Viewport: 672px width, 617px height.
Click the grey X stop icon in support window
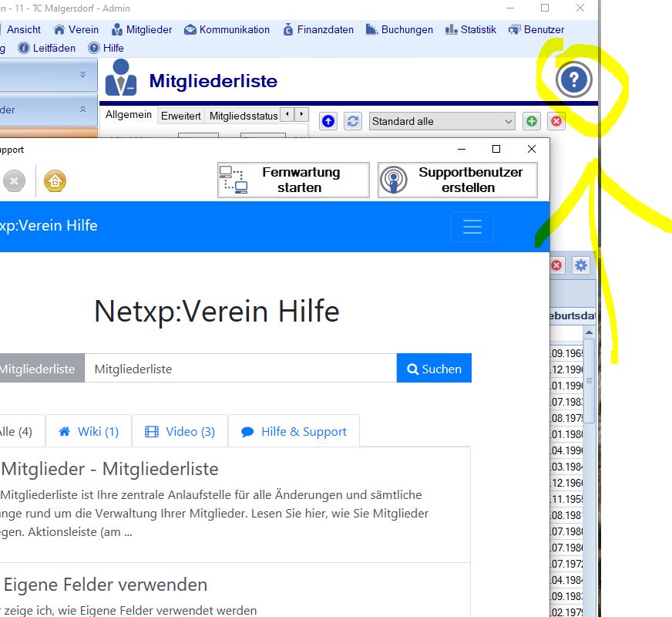[x=14, y=181]
